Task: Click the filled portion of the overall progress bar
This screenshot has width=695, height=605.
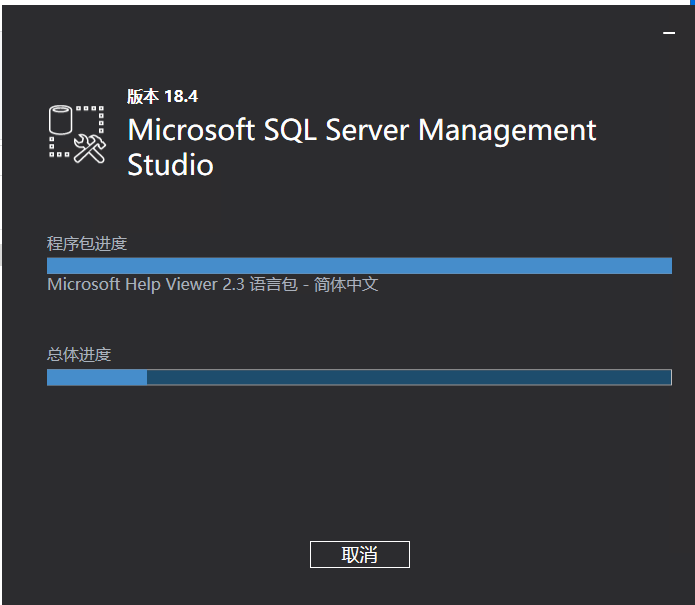Action: [97, 377]
